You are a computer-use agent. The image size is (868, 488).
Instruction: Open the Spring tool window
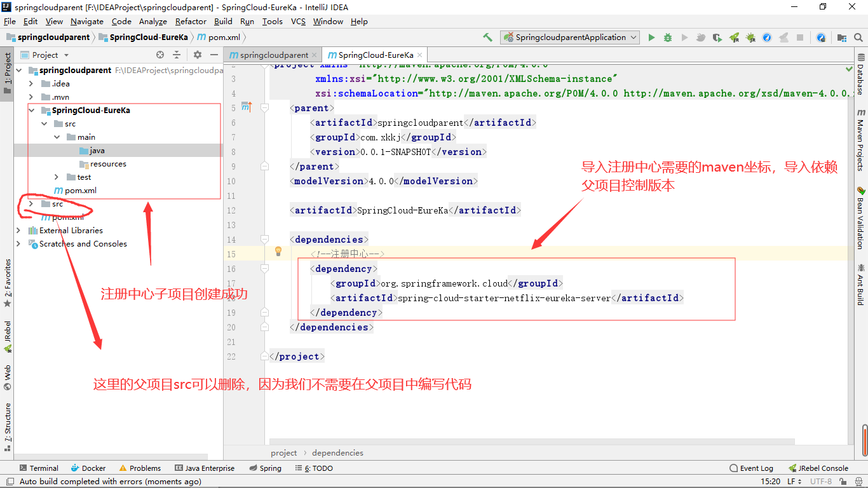(x=265, y=468)
